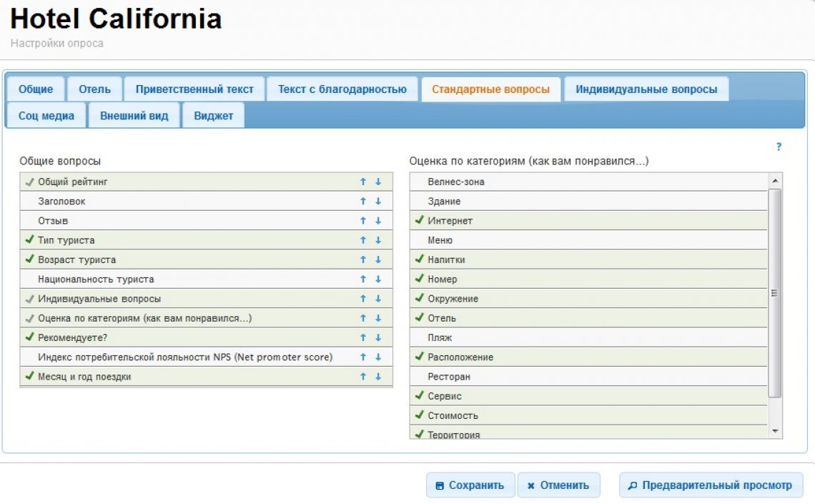This screenshot has height=504, width=815.
Task: Move Общий рейтинг row down
Action: [378, 182]
